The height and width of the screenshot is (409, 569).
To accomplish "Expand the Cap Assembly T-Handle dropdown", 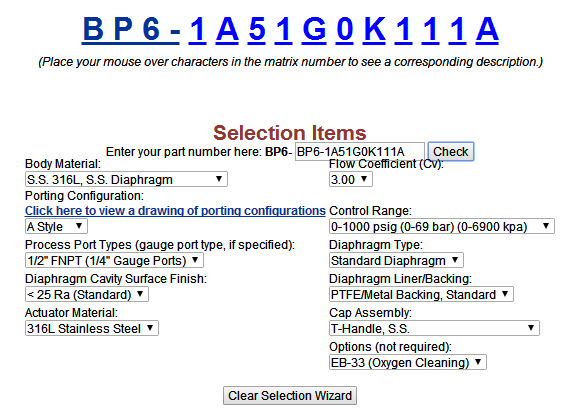I will pyautogui.click(x=434, y=328).
